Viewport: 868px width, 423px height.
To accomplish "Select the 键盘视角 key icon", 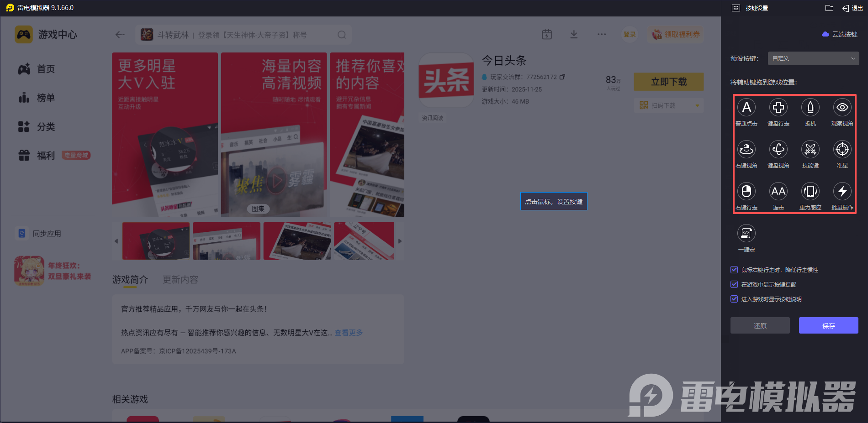I will (778, 149).
